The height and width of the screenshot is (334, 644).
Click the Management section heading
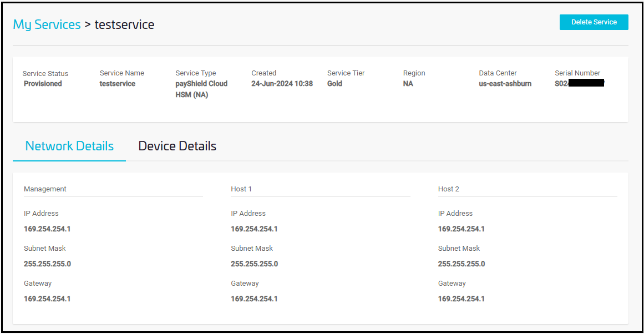point(45,189)
